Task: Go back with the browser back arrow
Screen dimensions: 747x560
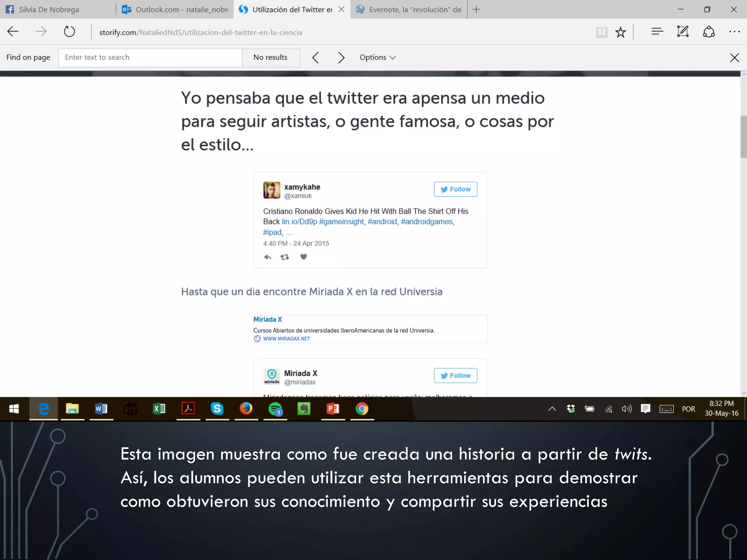Action: click(x=13, y=32)
